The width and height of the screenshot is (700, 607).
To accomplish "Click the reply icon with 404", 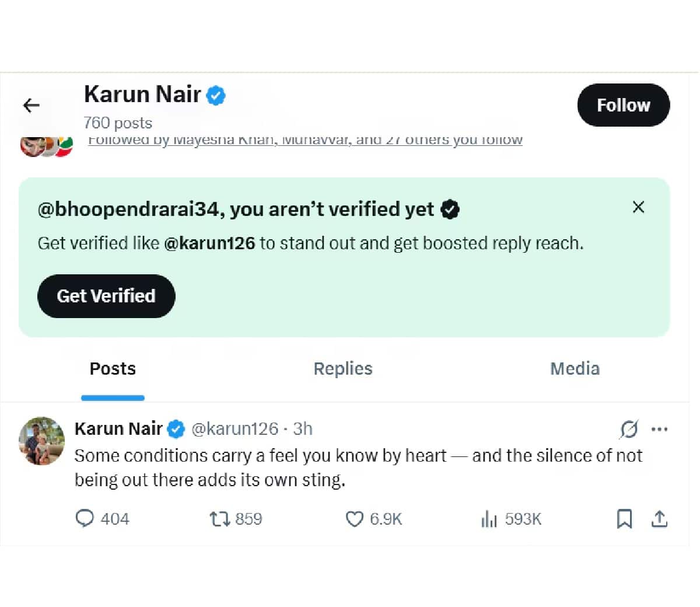I will [x=85, y=518].
